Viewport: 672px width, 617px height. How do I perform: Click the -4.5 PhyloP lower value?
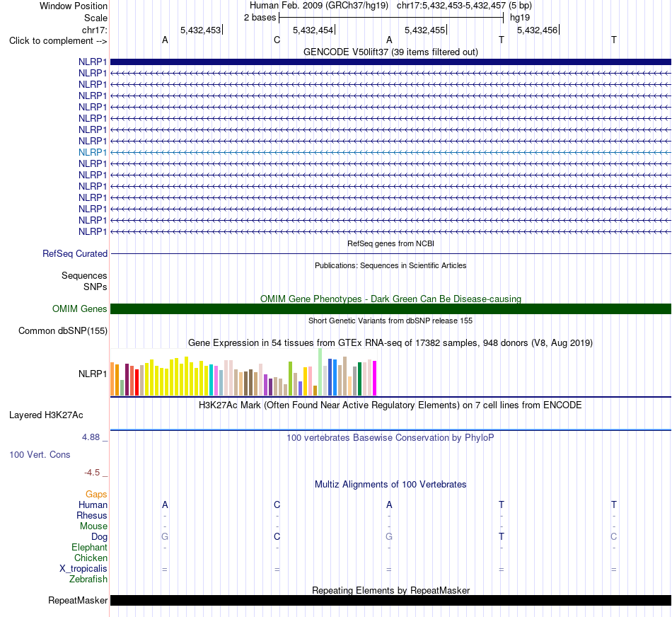coord(92,473)
